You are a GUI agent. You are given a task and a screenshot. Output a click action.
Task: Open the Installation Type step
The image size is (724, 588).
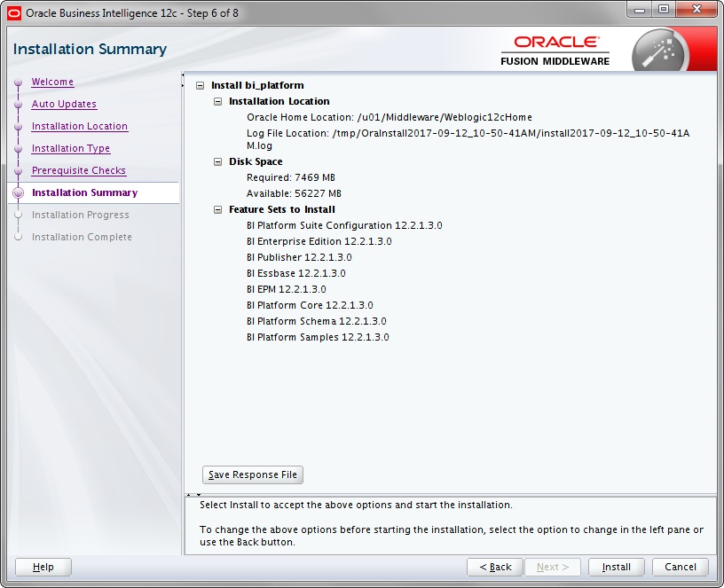71,148
